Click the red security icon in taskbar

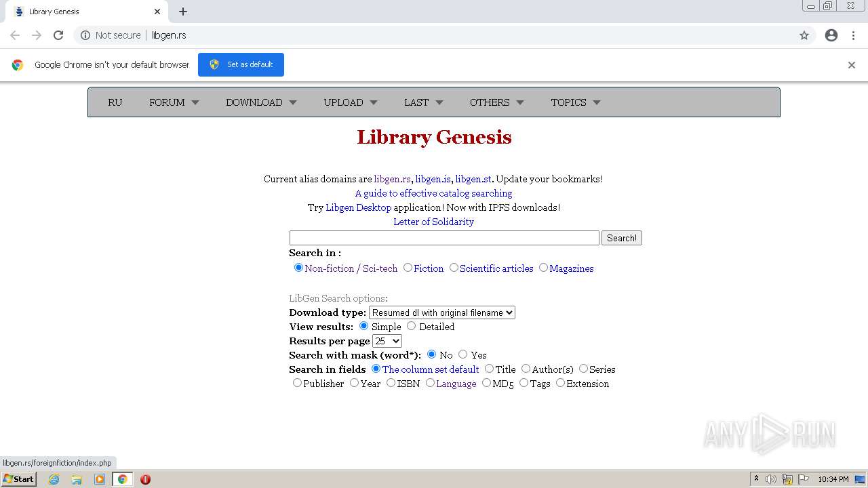point(145,479)
